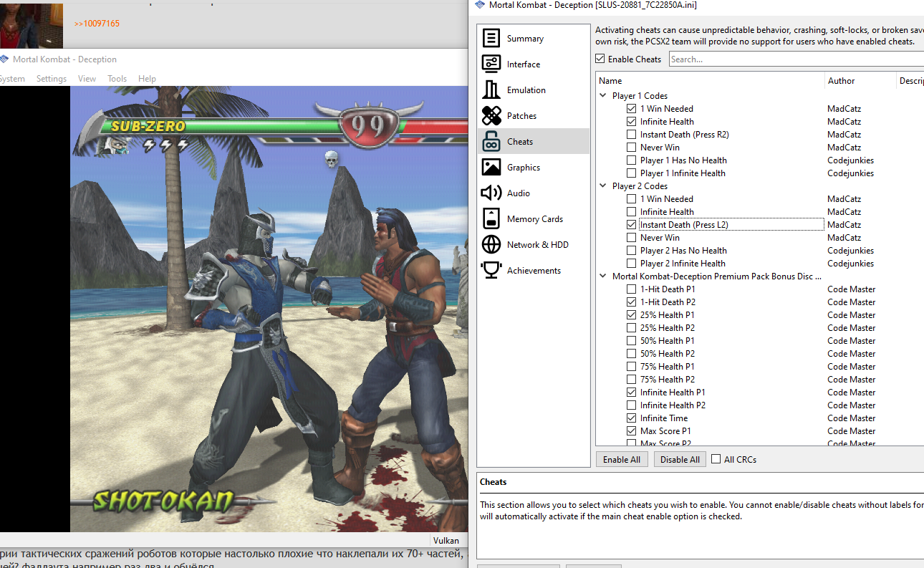
Task: Select the 75% Health P1 cheat name
Action: [668, 367]
